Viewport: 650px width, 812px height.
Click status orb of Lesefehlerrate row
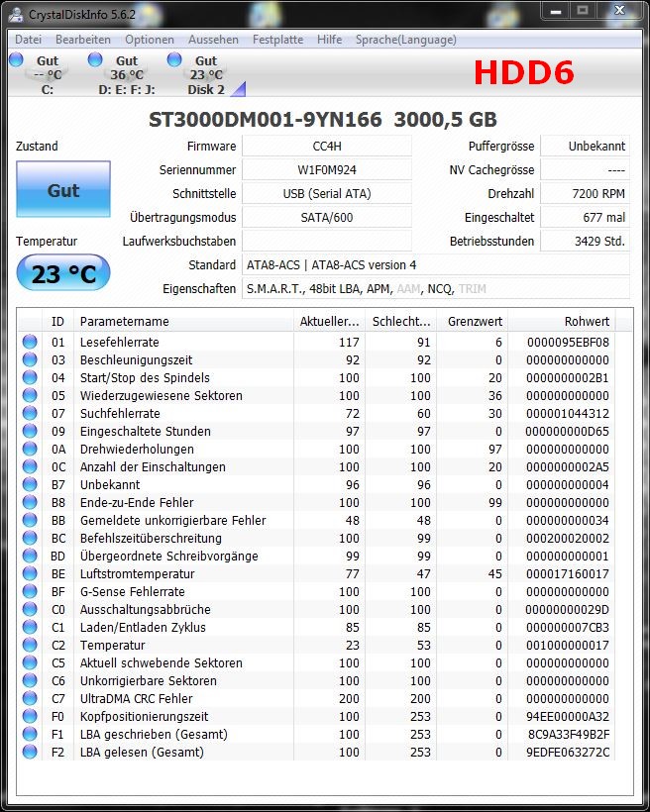pyautogui.click(x=30, y=342)
